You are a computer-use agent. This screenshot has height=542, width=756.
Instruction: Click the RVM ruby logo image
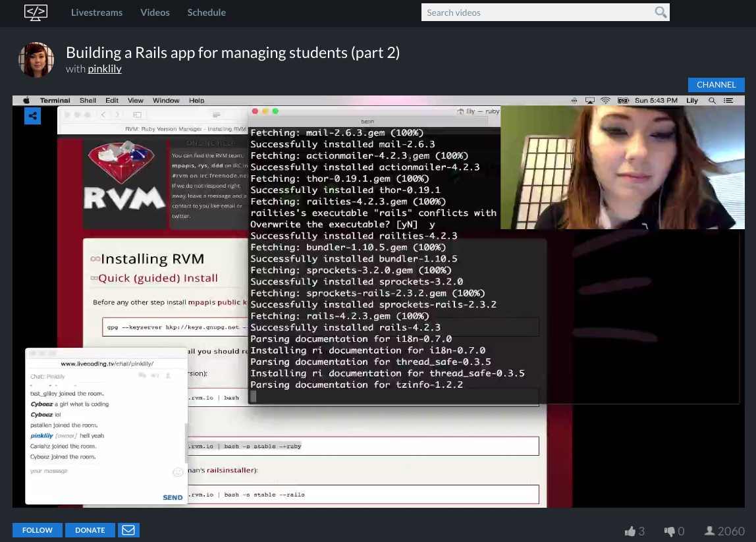pyautogui.click(x=124, y=176)
